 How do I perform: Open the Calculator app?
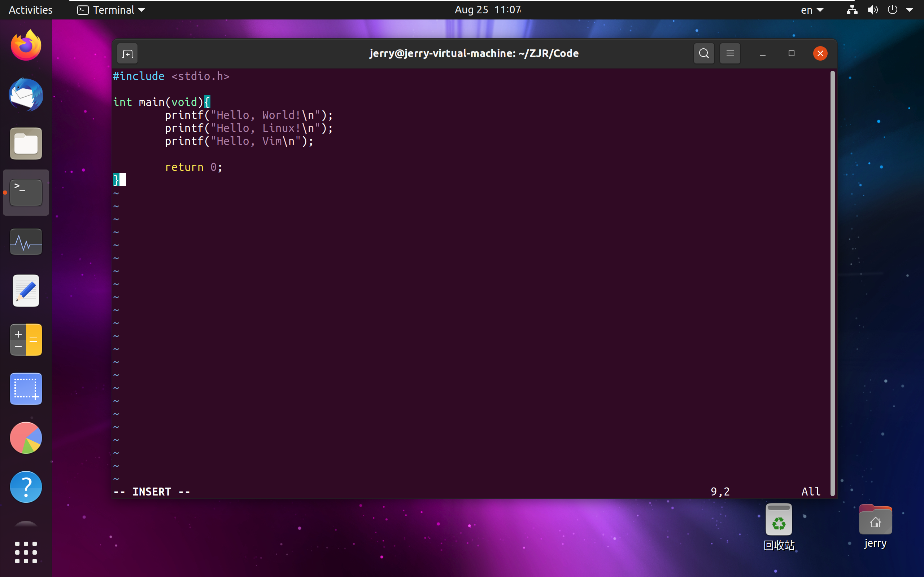(26, 340)
